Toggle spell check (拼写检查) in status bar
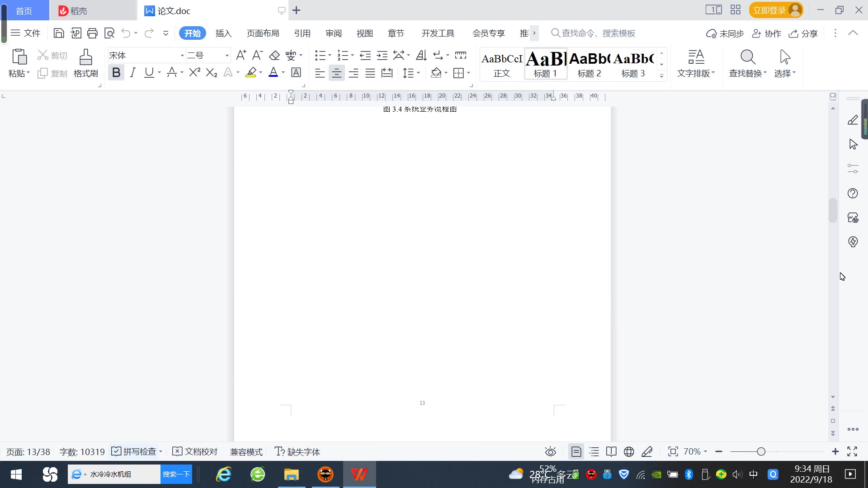 pyautogui.click(x=135, y=451)
